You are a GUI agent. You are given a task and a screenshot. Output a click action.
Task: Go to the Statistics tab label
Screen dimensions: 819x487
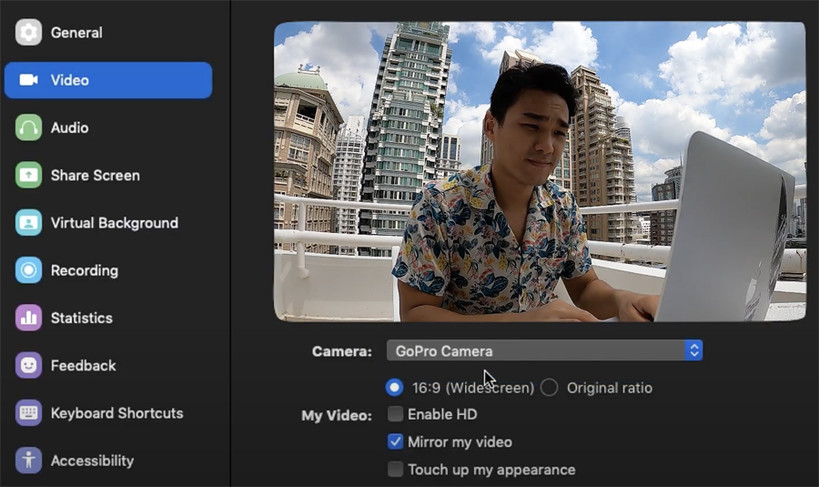pyautogui.click(x=81, y=318)
